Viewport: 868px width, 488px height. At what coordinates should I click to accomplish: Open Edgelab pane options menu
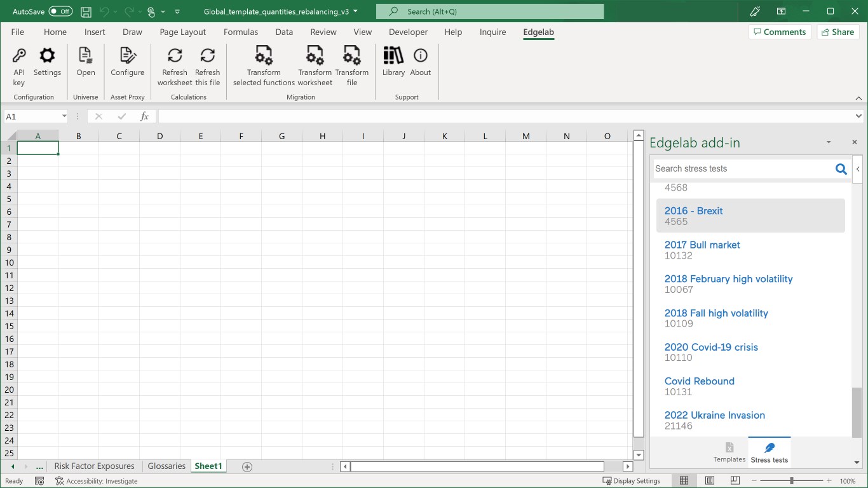[x=829, y=142]
